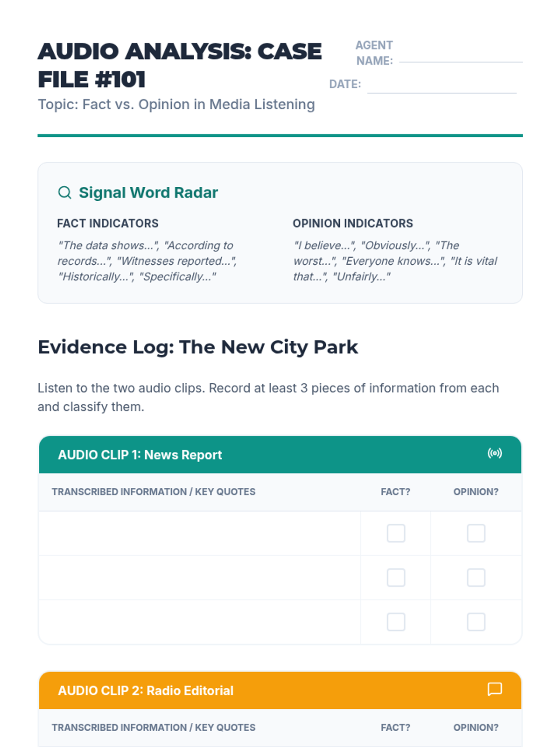Click the first transcribed information cell of Clip 1
This screenshot has height=747, width=560.
200,533
